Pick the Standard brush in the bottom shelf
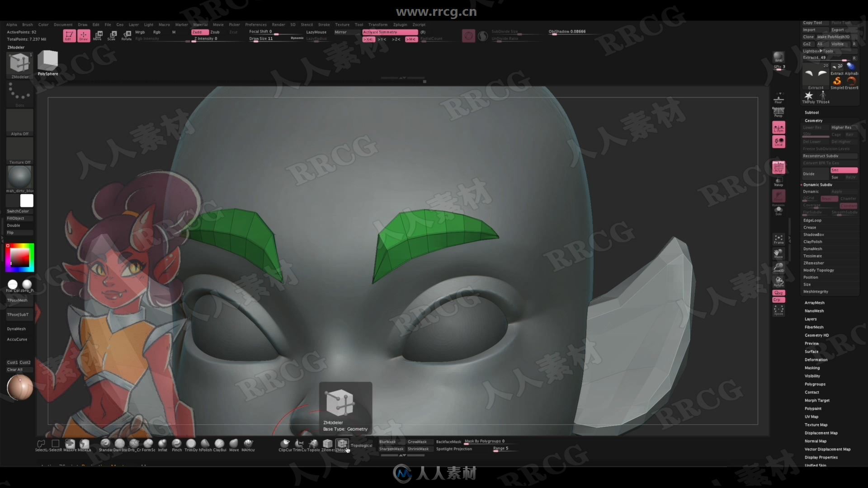Screen dimensions: 868x488 tap(105, 445)
